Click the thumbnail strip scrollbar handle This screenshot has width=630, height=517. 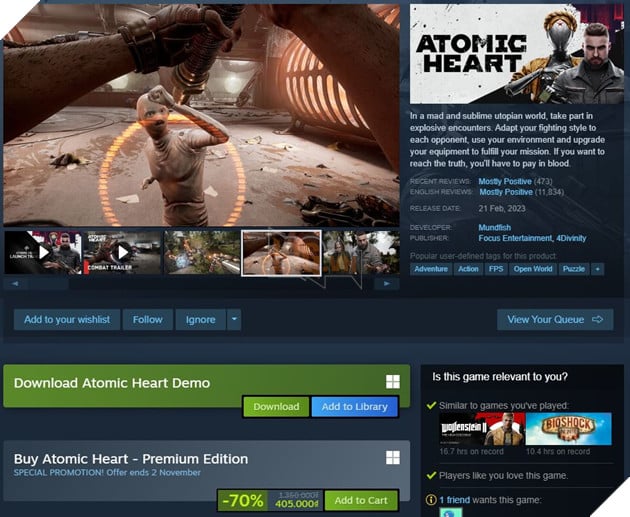47,284
